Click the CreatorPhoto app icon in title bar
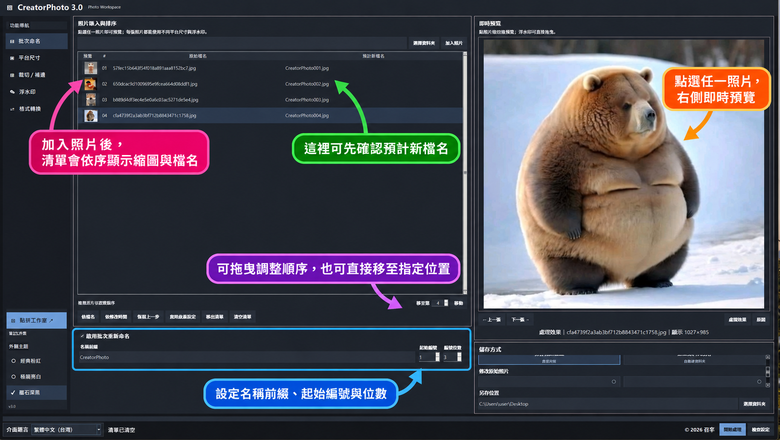The width and height of the screenshot is (780, 440). click(x=9, y=7)
